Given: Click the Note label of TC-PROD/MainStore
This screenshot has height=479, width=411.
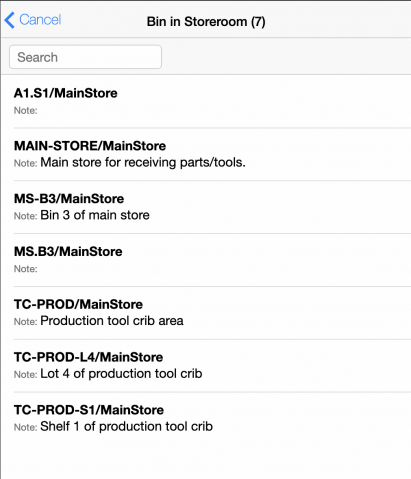Looking at the screenshot, I should coord(25,322).
